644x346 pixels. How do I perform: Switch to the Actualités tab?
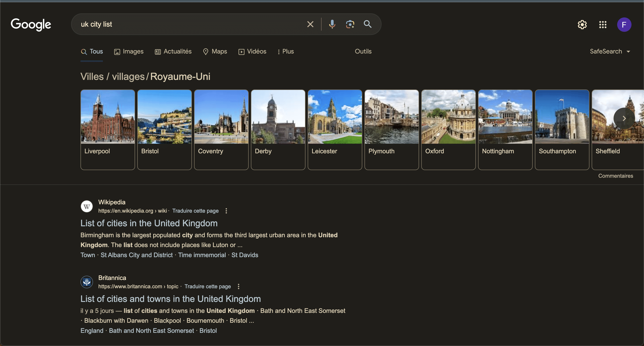pos(173,51)
